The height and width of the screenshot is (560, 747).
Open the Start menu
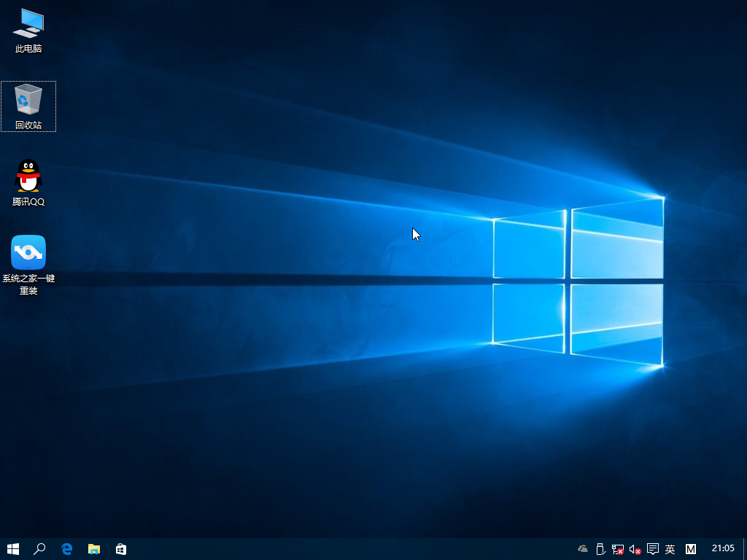point(13,549)
